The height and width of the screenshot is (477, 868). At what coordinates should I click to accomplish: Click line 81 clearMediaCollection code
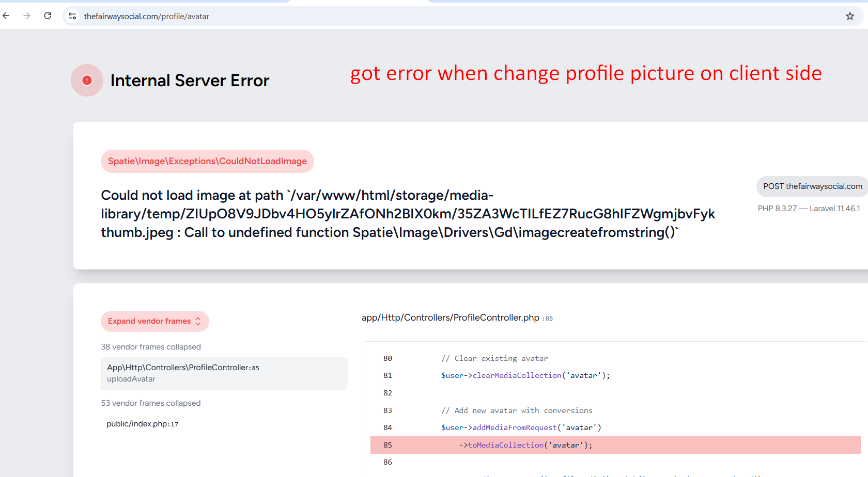(x=525, y=375)
